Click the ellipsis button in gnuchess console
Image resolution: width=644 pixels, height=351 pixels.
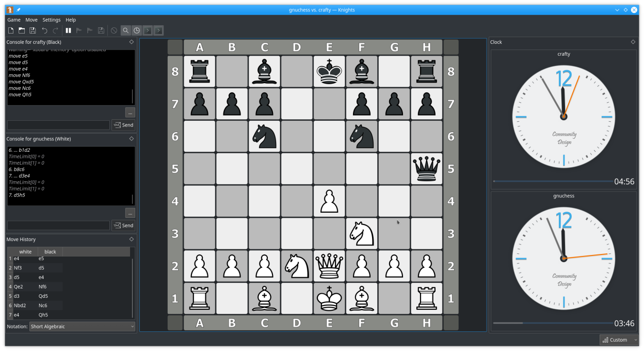click(x=130, y=213)
